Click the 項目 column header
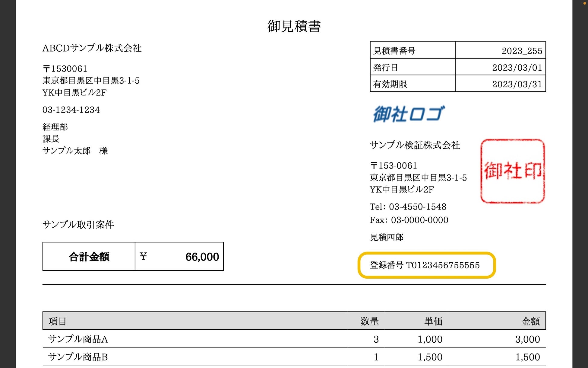 point(57,321)
